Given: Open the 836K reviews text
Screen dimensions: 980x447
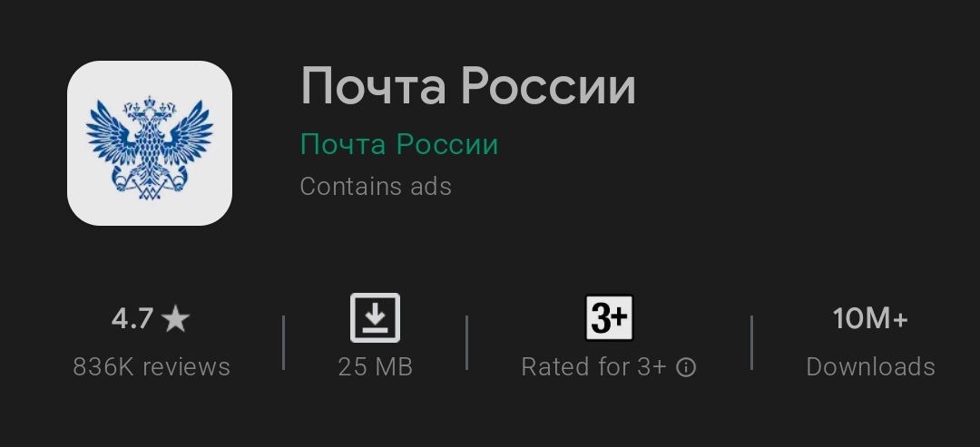Looking at the screenshot, I should click(x=152, y=367).
